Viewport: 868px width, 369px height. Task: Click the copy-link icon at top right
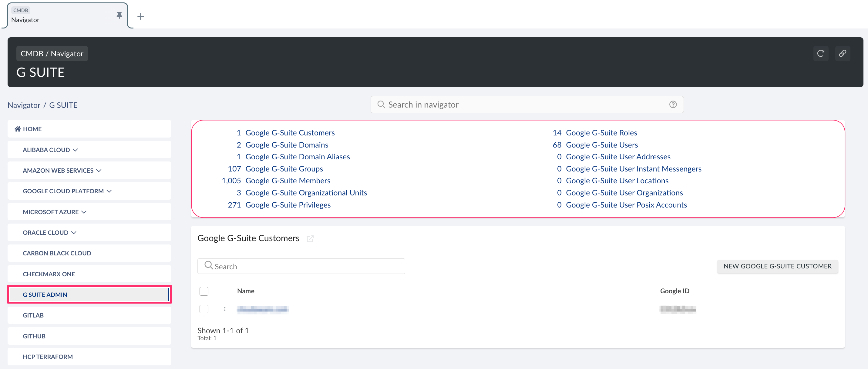click(x=843, y=53)
